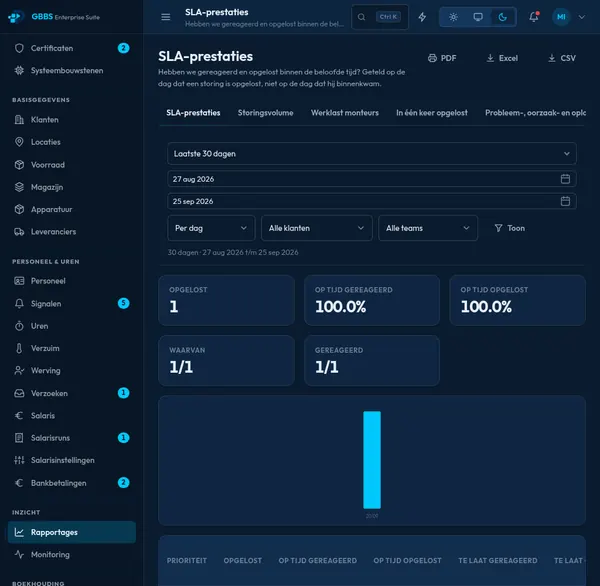Screen dimensions: 600x586
Task: Switch to In één keer opgelost tab
Action: [432, 113]
